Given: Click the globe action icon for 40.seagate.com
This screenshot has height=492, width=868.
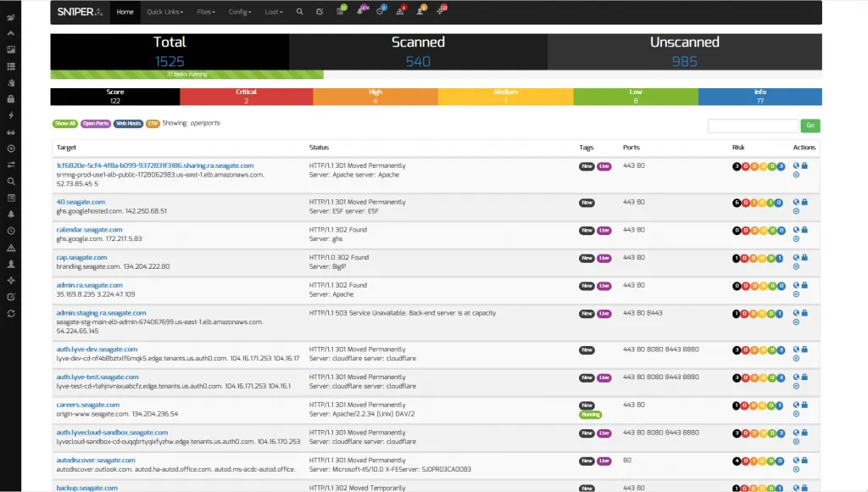Looking at the screenshot, I should tap(796, 202).
